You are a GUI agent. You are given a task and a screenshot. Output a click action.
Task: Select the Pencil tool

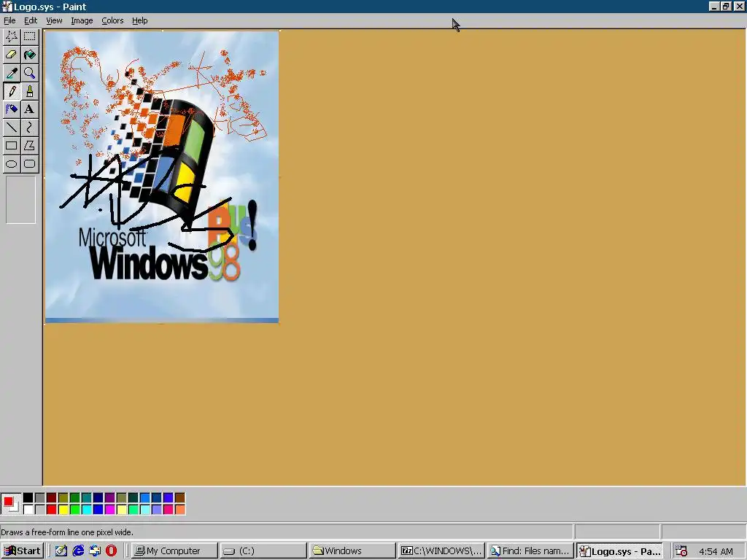(12, 91)
